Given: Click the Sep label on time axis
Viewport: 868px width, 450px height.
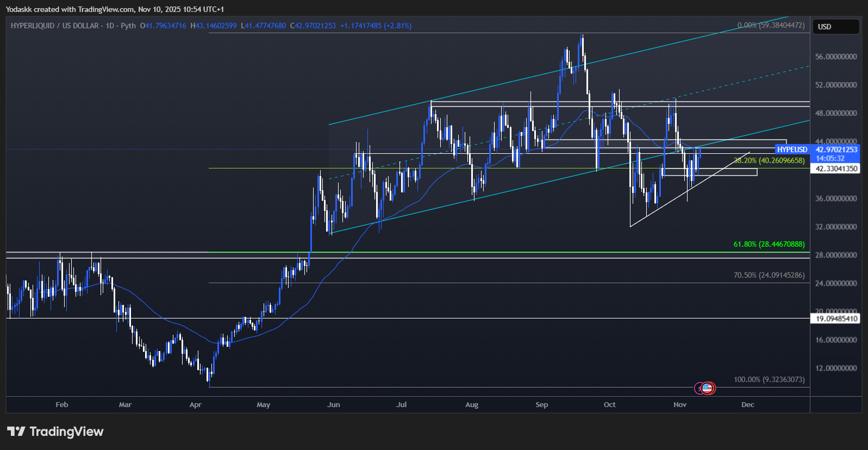Looking at the screenshot, I should click(x=541, y=405).
